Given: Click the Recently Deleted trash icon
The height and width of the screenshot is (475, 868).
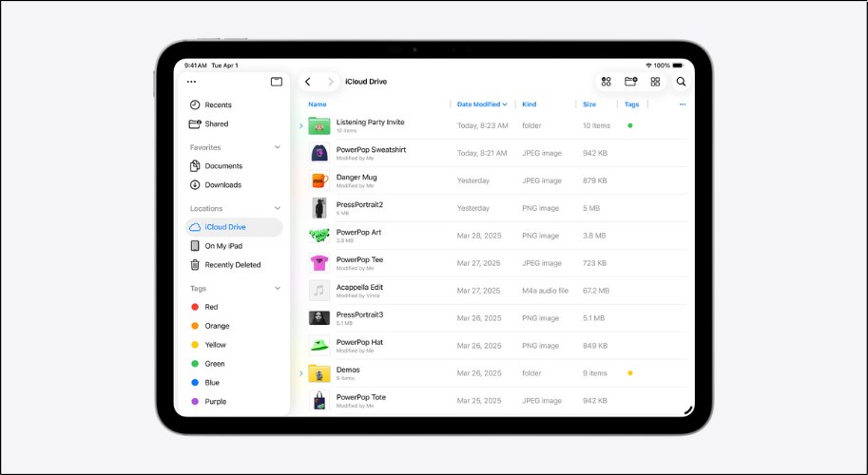Looking at the screenshot, I should [195, 265].
